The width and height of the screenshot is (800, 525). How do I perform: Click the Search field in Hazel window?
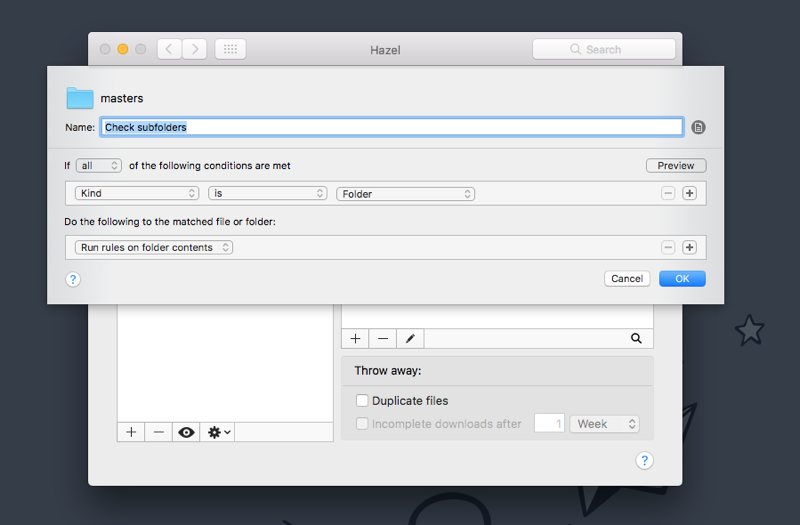click(604, 49)
